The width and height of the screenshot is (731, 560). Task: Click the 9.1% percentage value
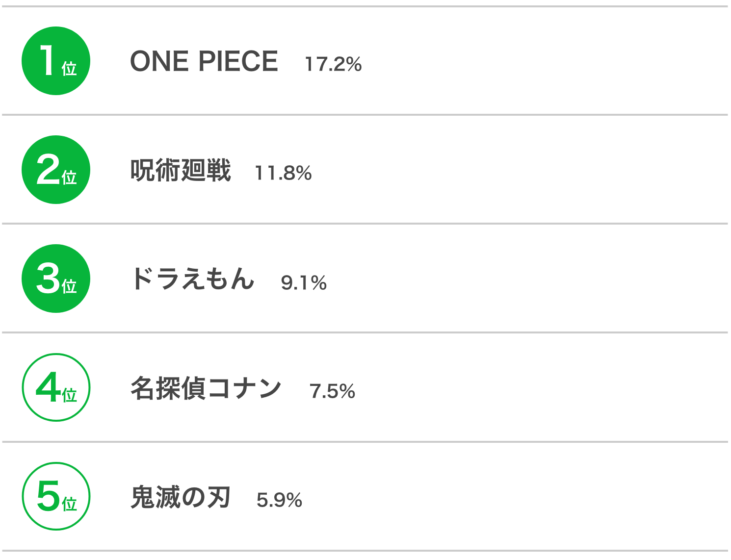(x=304, y=283)
